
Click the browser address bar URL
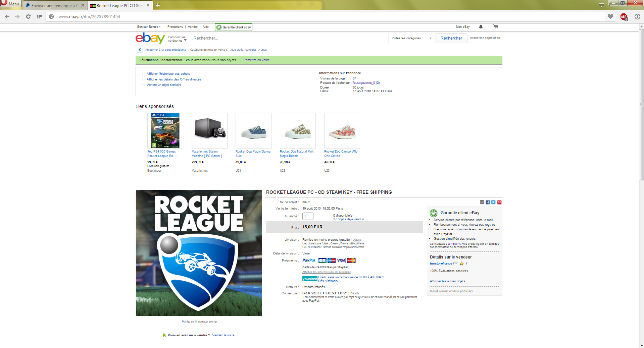point(89,16)
